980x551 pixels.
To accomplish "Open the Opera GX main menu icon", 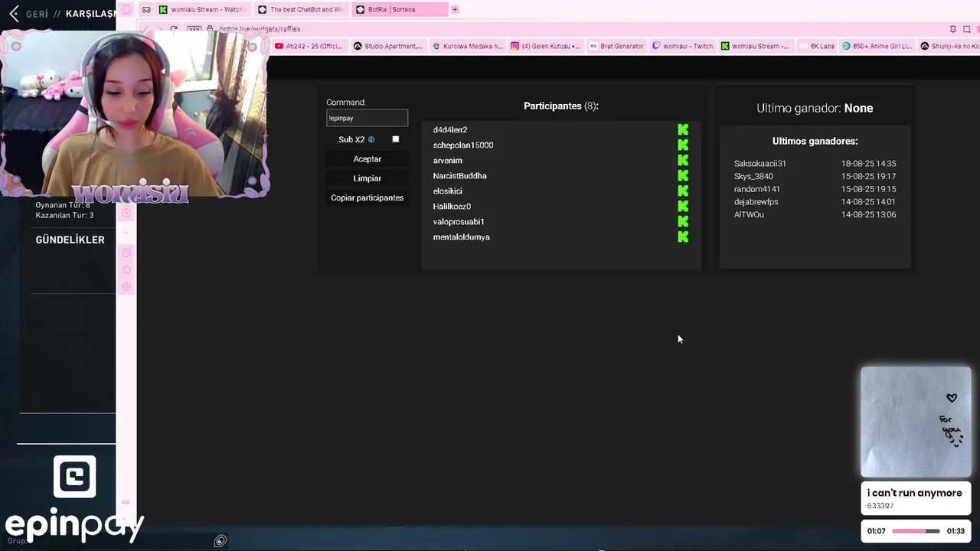I will click(126, 9).
